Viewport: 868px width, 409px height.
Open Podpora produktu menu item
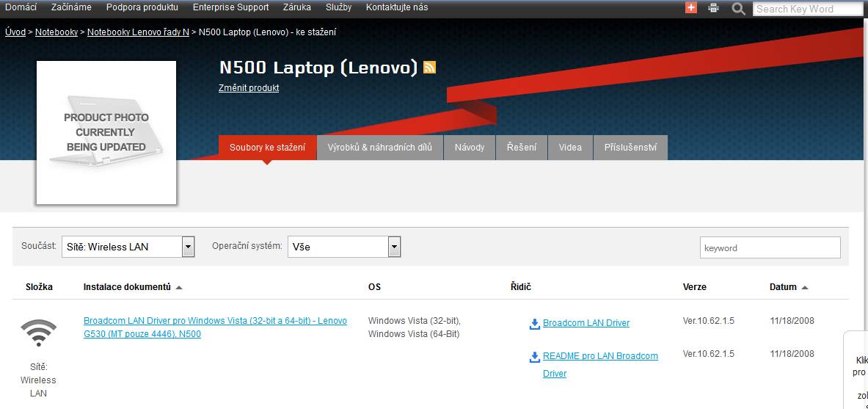coord(142,7)
